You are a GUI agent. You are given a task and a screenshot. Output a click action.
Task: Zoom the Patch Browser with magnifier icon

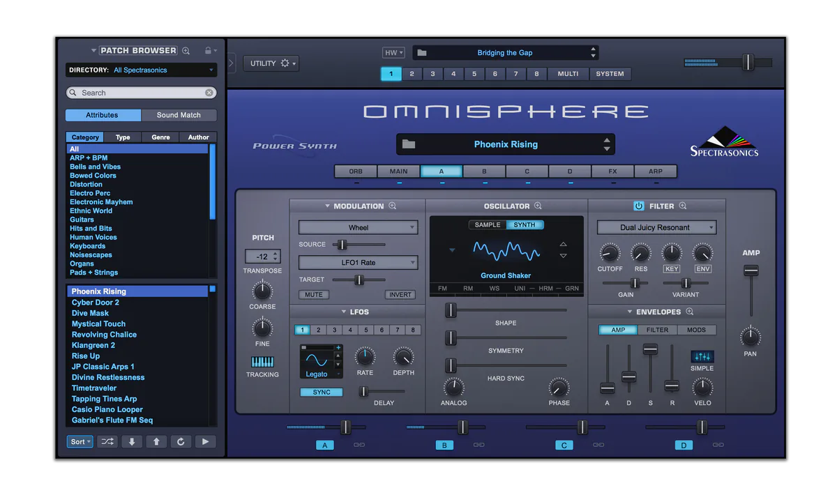click(186, 51)
